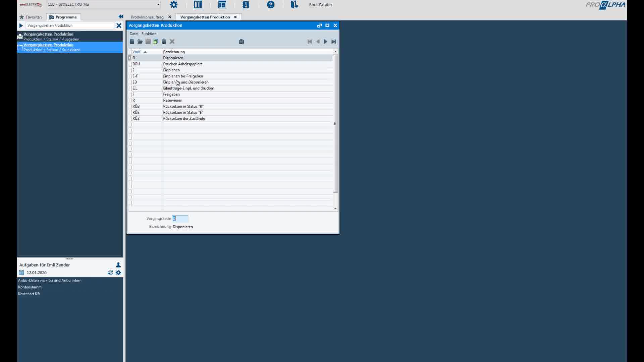644x362 pixels.
Task: Click the save disk toolbar icon
Action: click(x=148, y=42)
